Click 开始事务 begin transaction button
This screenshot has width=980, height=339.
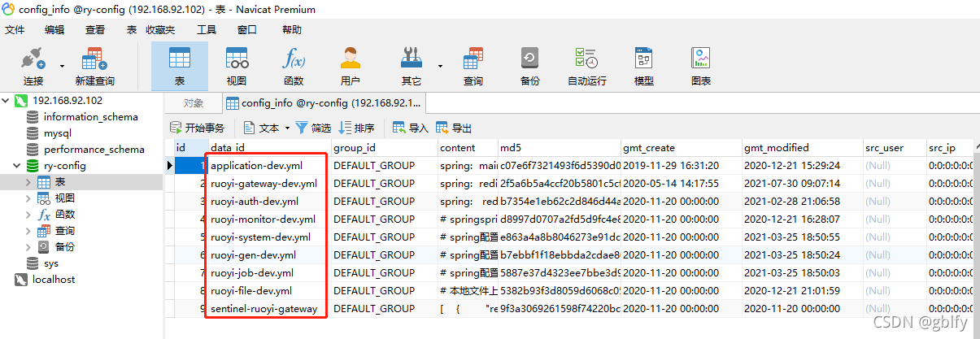click(x=197, y=128)
